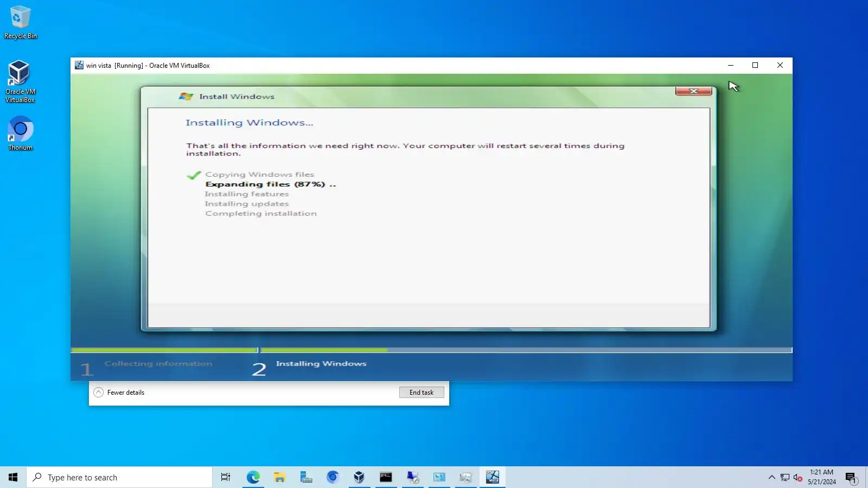Viewport: 868px width, 488px height.
Task: Switch to VirtualBox Manager on the taskbar
Action: [x=359, y=477]
